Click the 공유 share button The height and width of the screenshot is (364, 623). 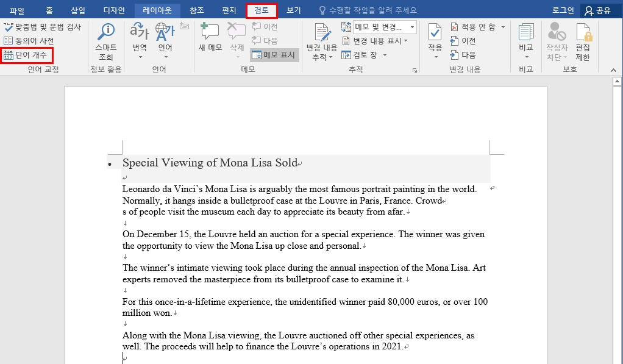click(598, 10)
